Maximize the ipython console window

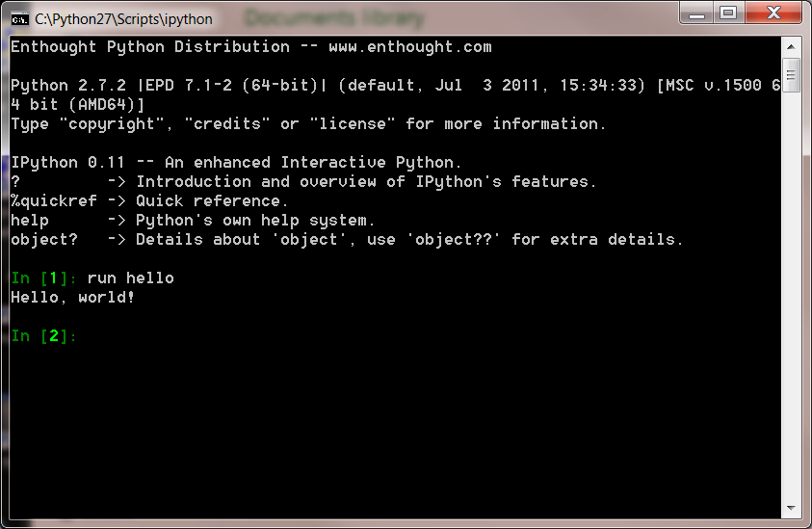[x=728, y=13]
